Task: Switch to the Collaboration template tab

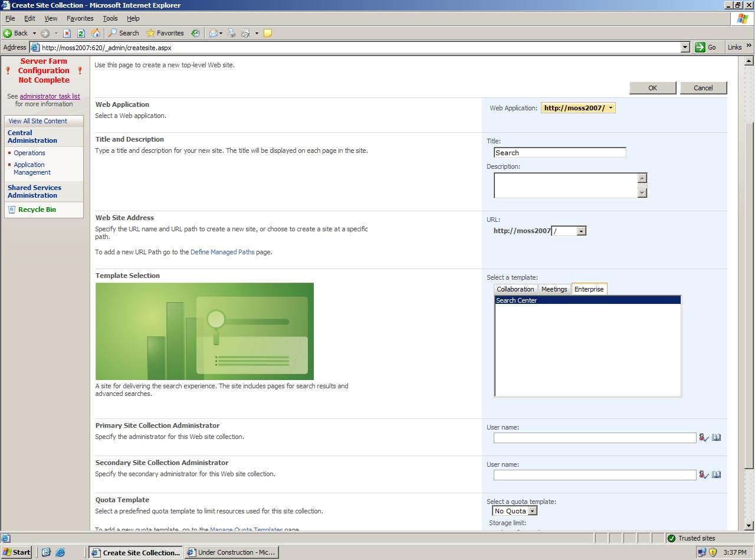Action: (516, 289)
